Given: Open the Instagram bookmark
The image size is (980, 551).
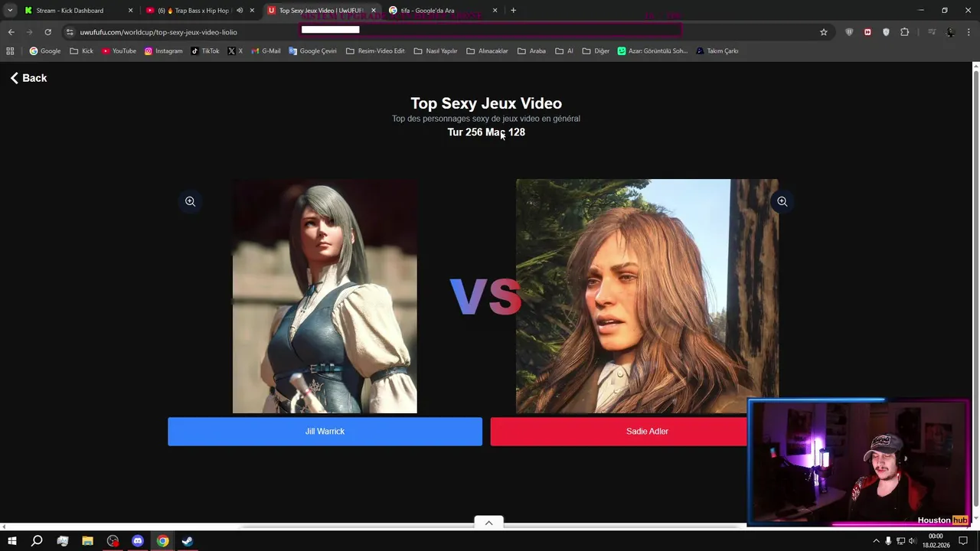Looking at the screenshot, I should coord(164,51).
